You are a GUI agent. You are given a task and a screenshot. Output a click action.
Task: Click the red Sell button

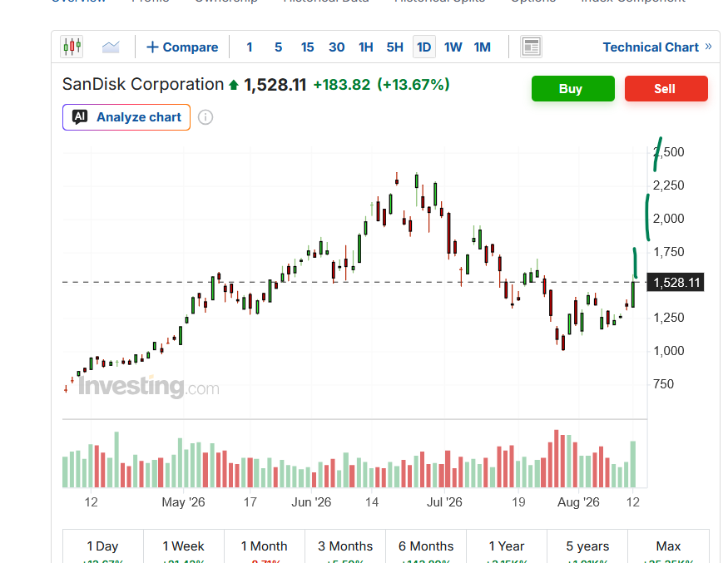point(666,89)
